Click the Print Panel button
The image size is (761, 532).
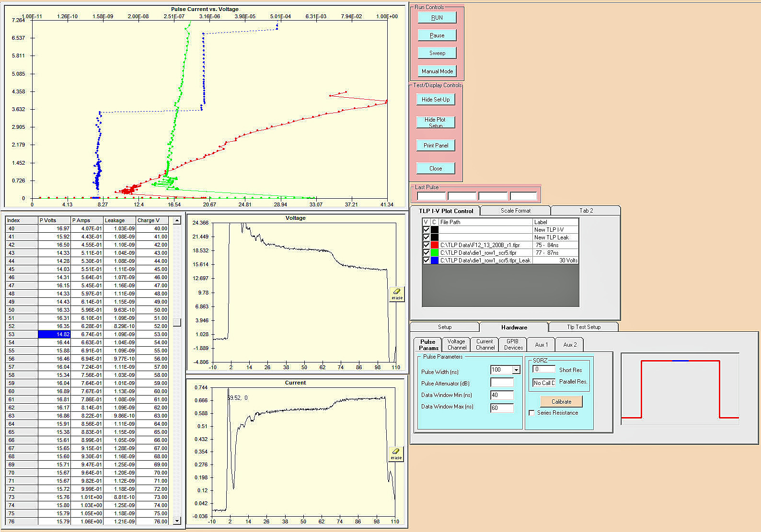click(436, 146)
